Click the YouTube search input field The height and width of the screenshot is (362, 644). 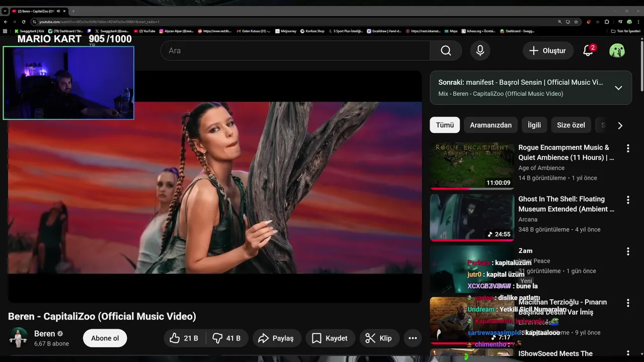click(295, 51)
